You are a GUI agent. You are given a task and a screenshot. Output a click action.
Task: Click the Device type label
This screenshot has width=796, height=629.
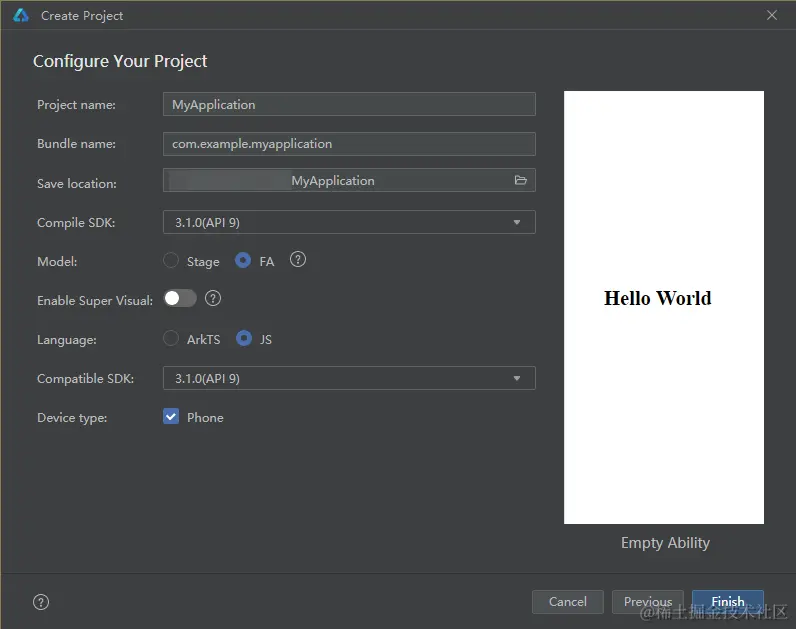point(72,418)
